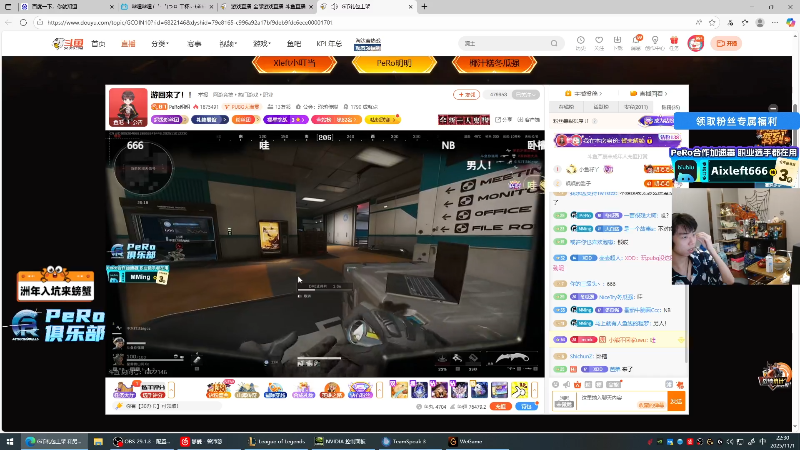Open the KPL menu item

[329, 44]
